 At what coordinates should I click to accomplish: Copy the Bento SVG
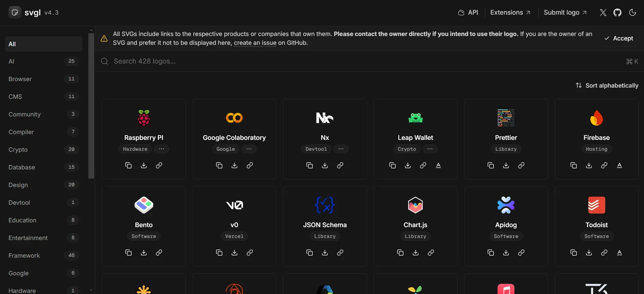[128, 253]
